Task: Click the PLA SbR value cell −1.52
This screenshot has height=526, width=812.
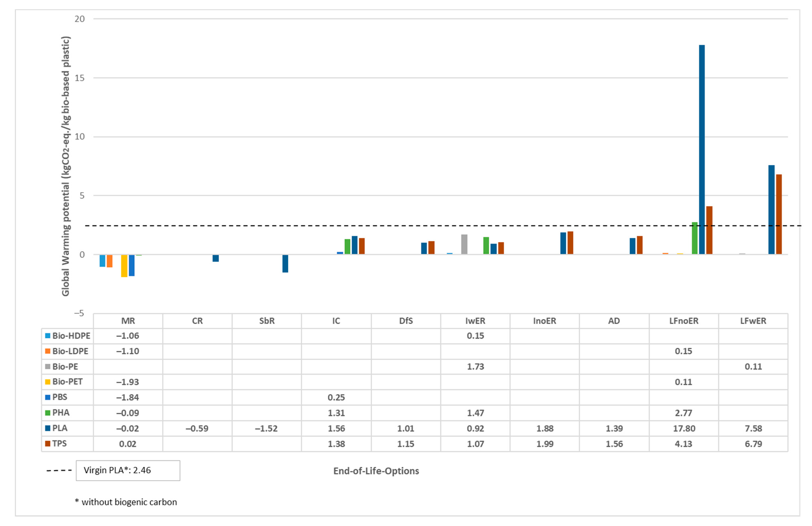Action: pyautogui.click(x=267, y=428)
